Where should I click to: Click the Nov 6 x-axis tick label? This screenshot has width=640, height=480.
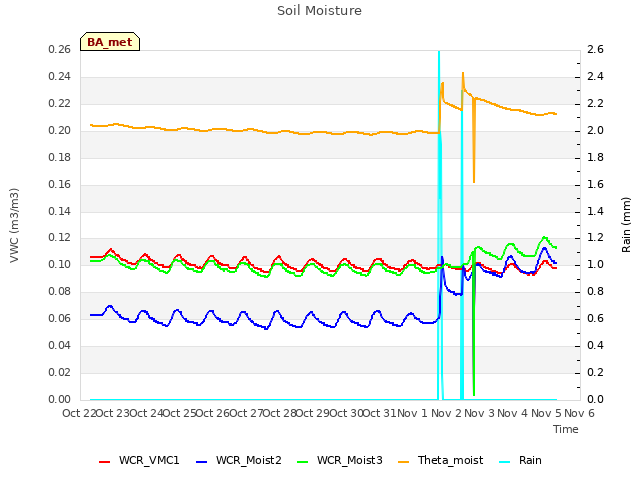(x=579, y=413)
